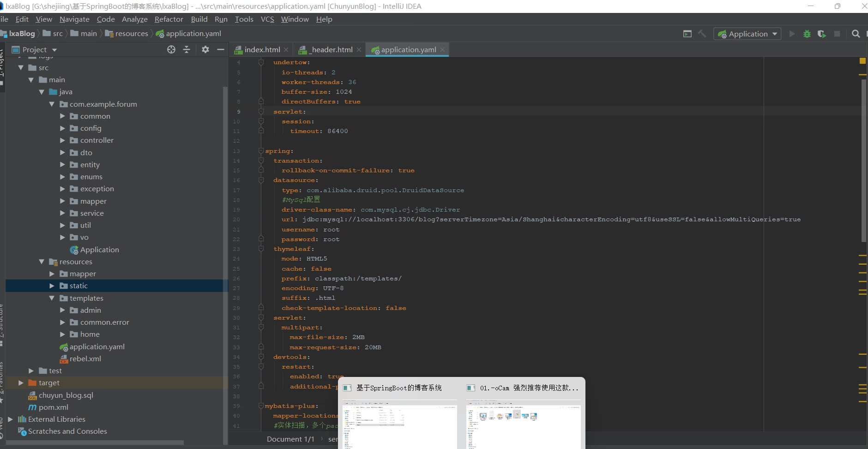Switch to the index.html tab
This screenshot has height=449, width=868.
click(x=262, y=49)
